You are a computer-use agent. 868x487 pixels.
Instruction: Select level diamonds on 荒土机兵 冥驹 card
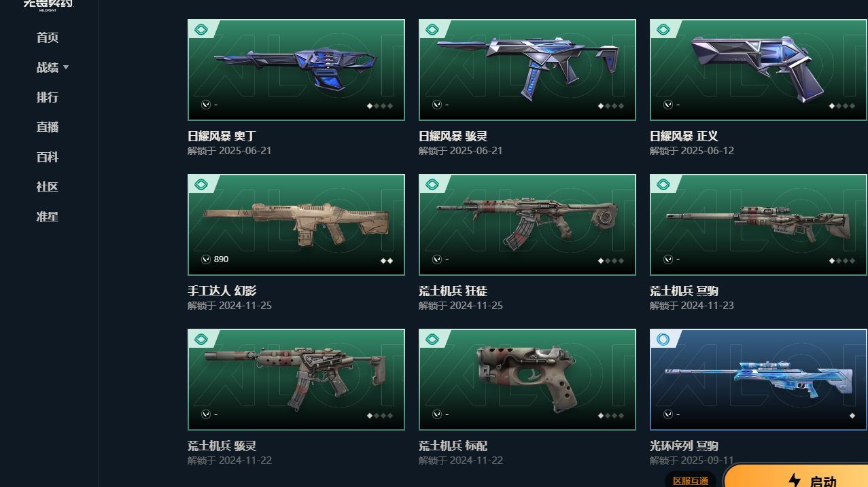click(842, 261)
